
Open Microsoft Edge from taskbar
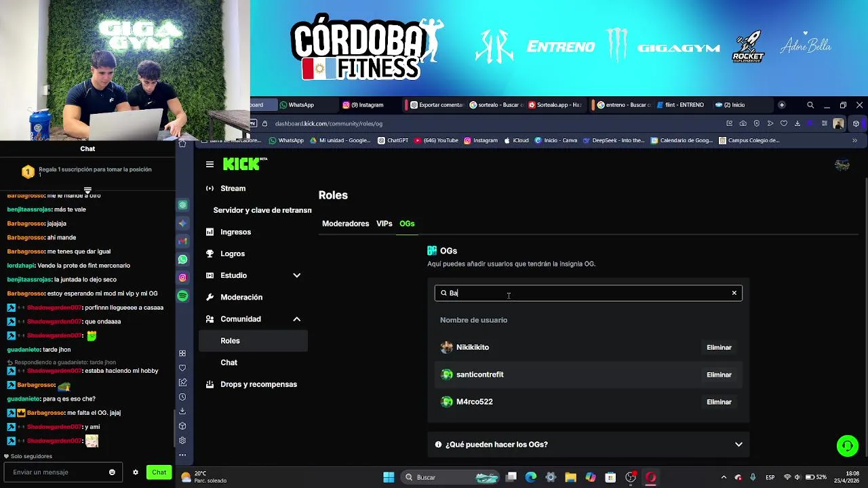531,477
